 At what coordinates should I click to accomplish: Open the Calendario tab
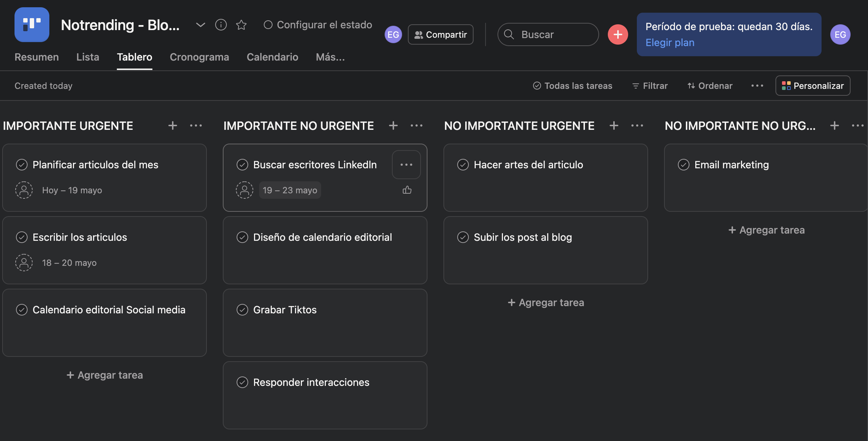point(272,57)
